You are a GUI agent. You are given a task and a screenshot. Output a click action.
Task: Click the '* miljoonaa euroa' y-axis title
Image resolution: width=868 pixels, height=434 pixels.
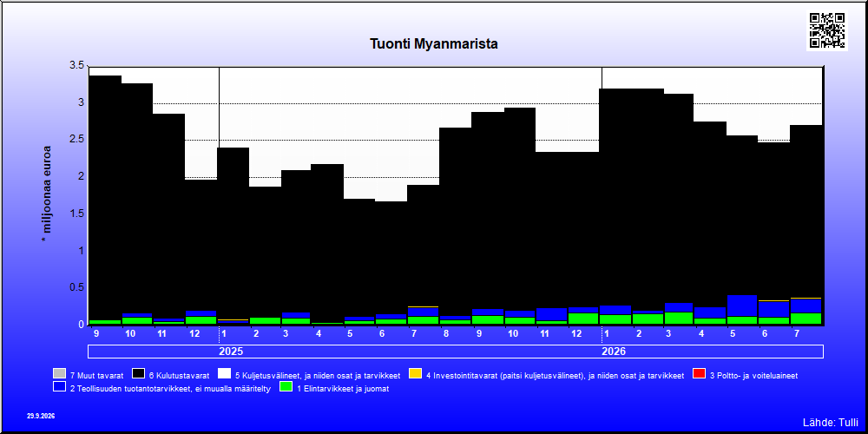47,194
